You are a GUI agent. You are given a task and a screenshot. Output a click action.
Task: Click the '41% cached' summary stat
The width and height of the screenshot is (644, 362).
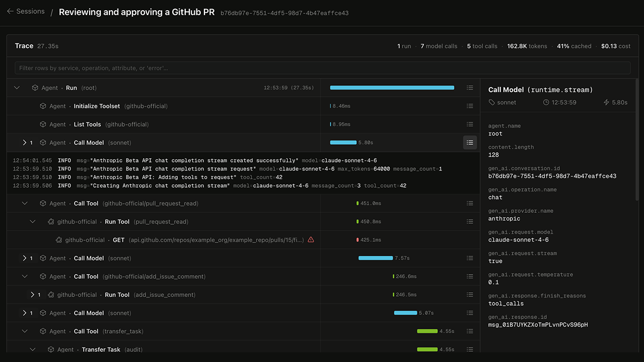[574, 46]
